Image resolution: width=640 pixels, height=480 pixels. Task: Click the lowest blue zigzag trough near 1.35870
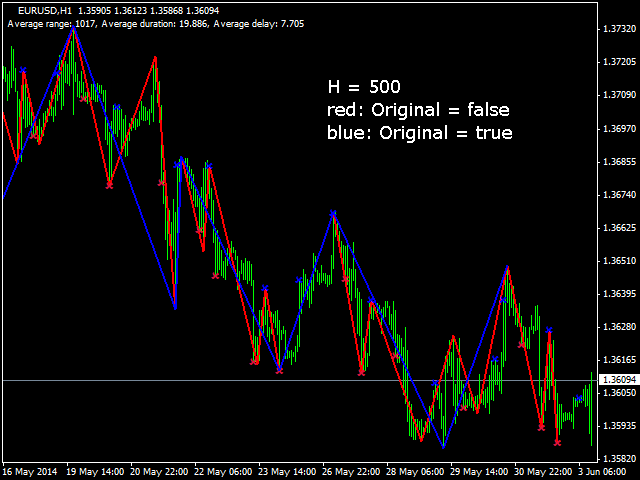click(443, 446)
